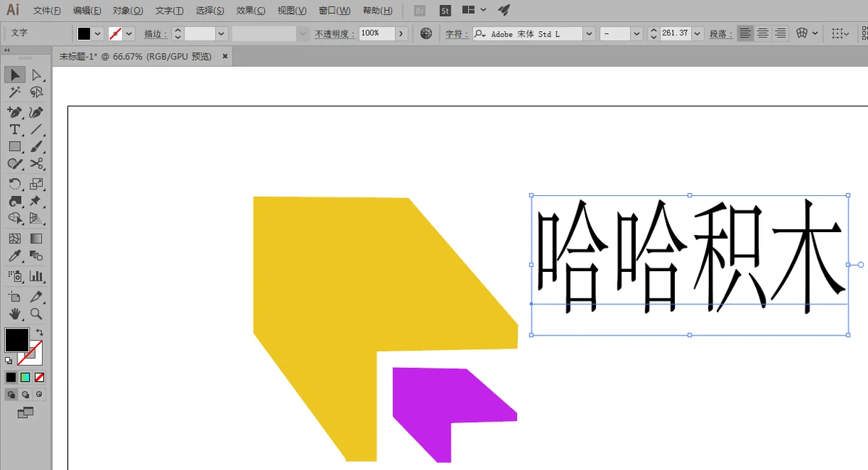Open the fill color dropdown in control bar
The height and width of the screenshot is (470, 868).
point(98,34)
